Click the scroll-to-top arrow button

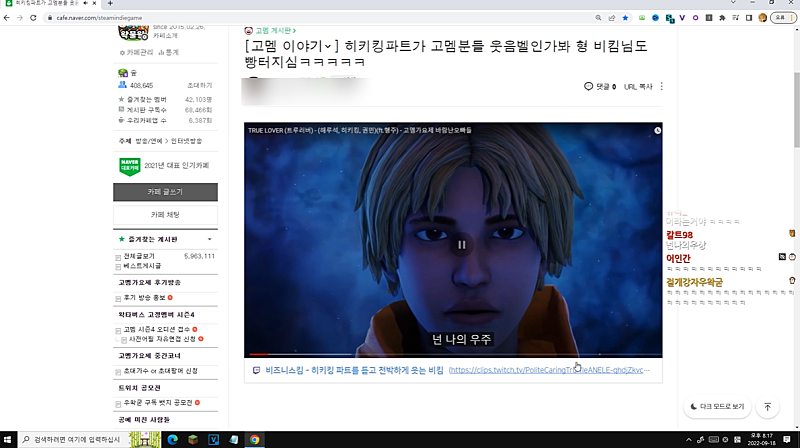click(767, 407)
